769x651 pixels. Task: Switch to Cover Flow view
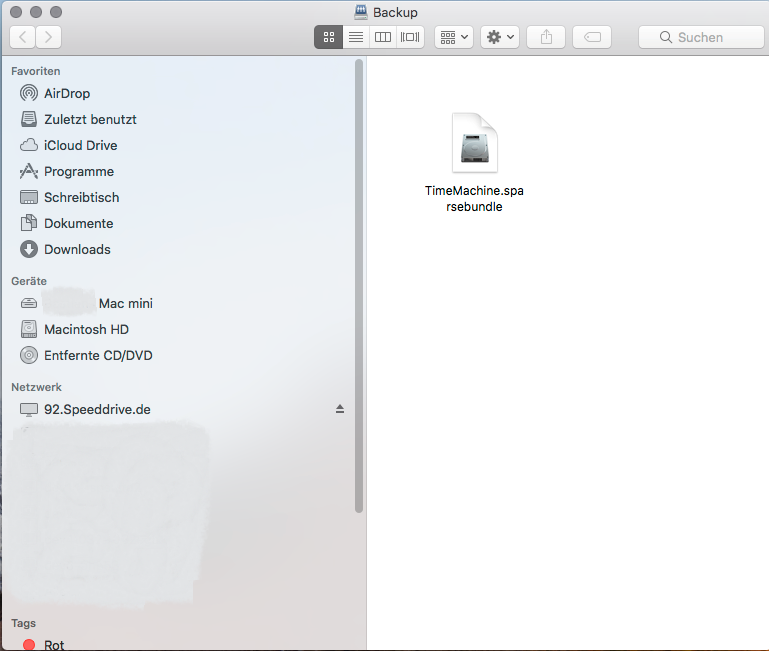coord(410,37)
